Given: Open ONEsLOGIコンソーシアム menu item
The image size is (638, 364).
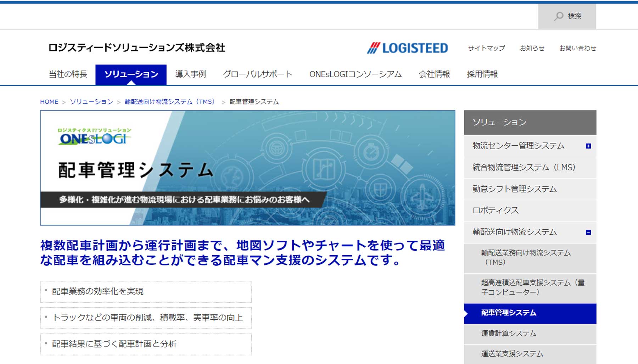Looking at the screenshot, I should (356, 74).
